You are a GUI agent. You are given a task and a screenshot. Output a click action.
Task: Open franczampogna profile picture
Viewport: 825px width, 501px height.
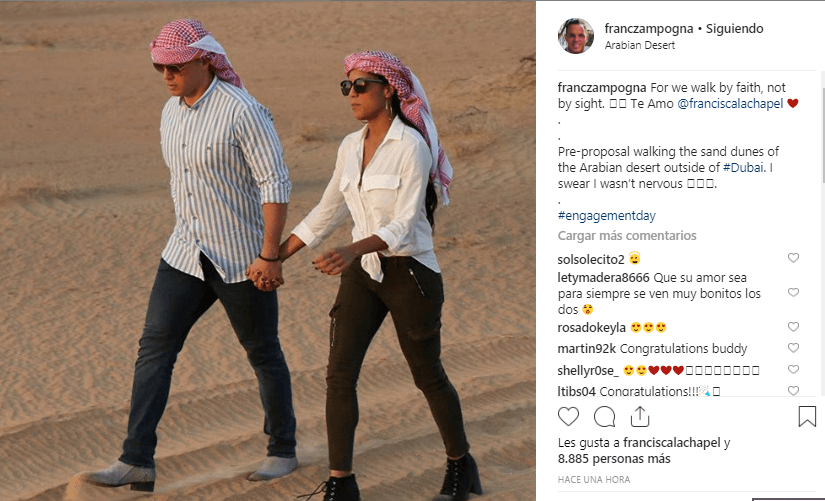pos(576,36)
